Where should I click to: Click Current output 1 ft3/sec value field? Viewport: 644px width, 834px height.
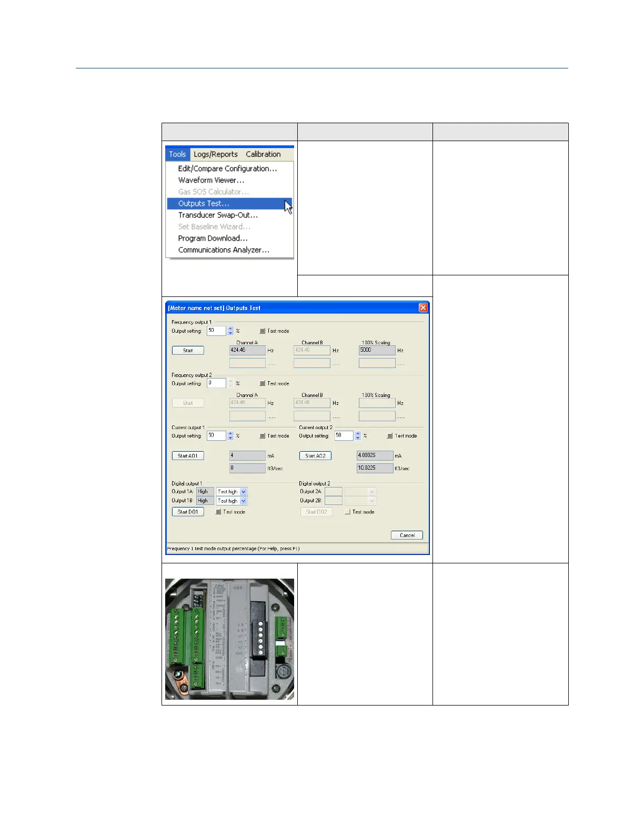pyautogui.click(x=247, y=468)
